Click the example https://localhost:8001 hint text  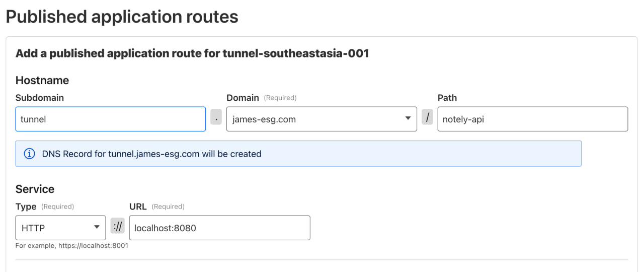[72, 246]
